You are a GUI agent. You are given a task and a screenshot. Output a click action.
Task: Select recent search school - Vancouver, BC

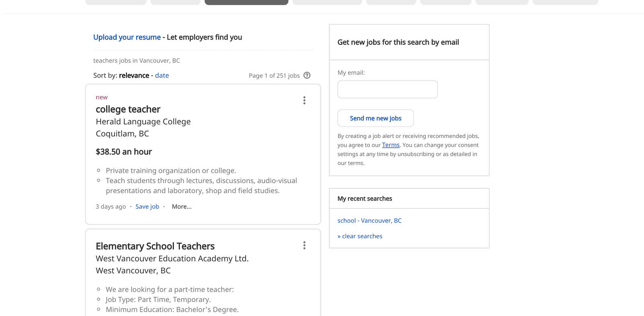(369, 221)
